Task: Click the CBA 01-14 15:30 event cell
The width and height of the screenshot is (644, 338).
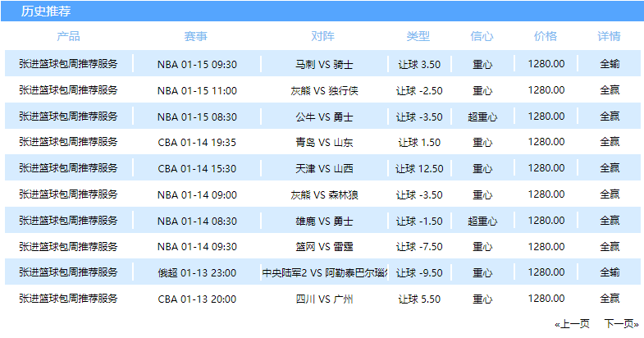Action: click(x=197, y=168)
